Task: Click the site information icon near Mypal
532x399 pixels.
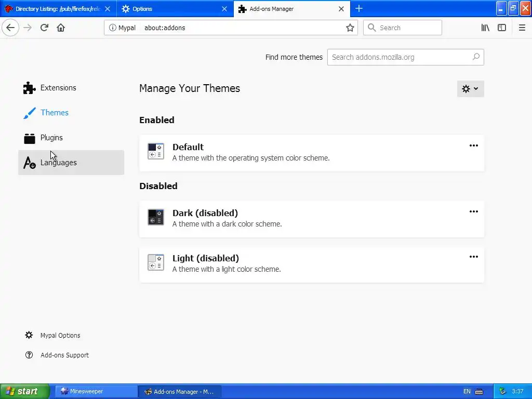Action: pos(112,28)
